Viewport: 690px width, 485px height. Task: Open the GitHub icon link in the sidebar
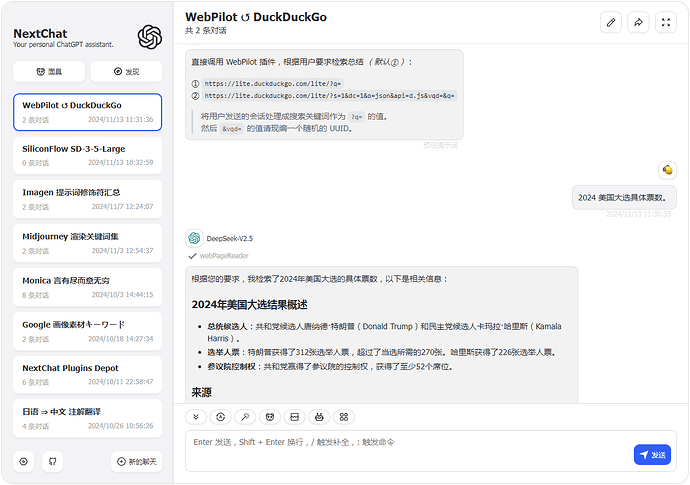52,462
